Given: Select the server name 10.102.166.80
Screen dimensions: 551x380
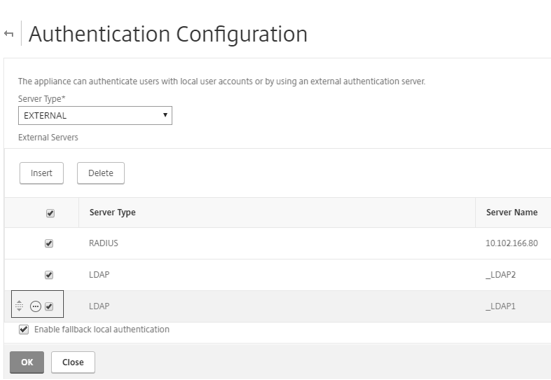Looking at the screenshot, I should pos(512,243).
